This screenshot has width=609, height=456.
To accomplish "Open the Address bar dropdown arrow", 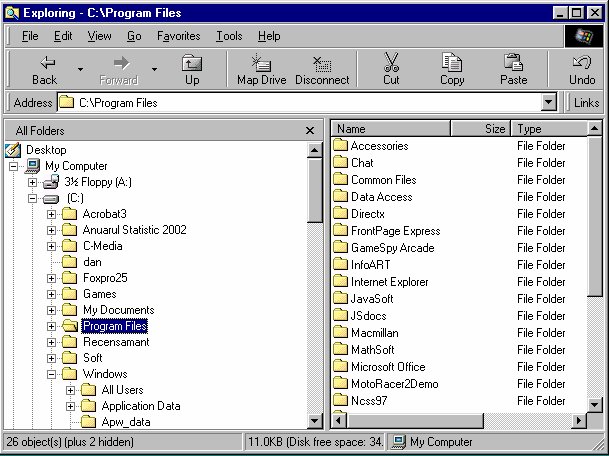I will [548, 103].
